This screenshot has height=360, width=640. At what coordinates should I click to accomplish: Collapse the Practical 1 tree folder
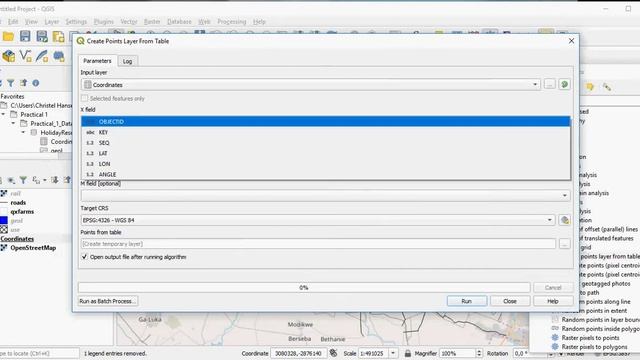click(x=4, y=114)
